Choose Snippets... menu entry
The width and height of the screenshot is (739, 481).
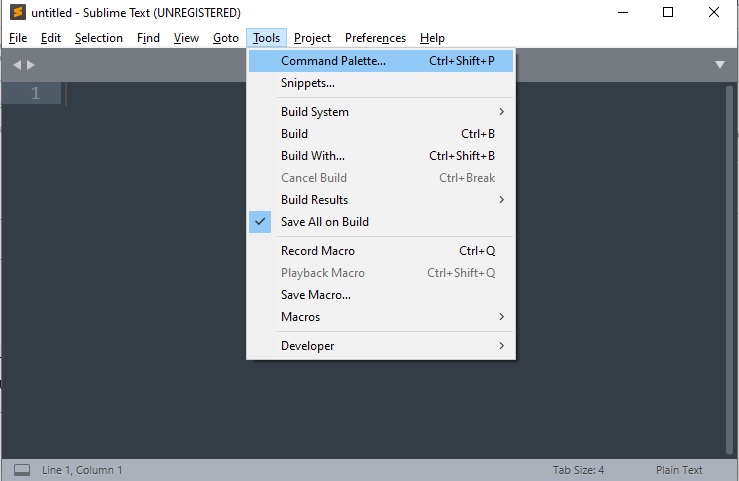[x=308, y=83]
